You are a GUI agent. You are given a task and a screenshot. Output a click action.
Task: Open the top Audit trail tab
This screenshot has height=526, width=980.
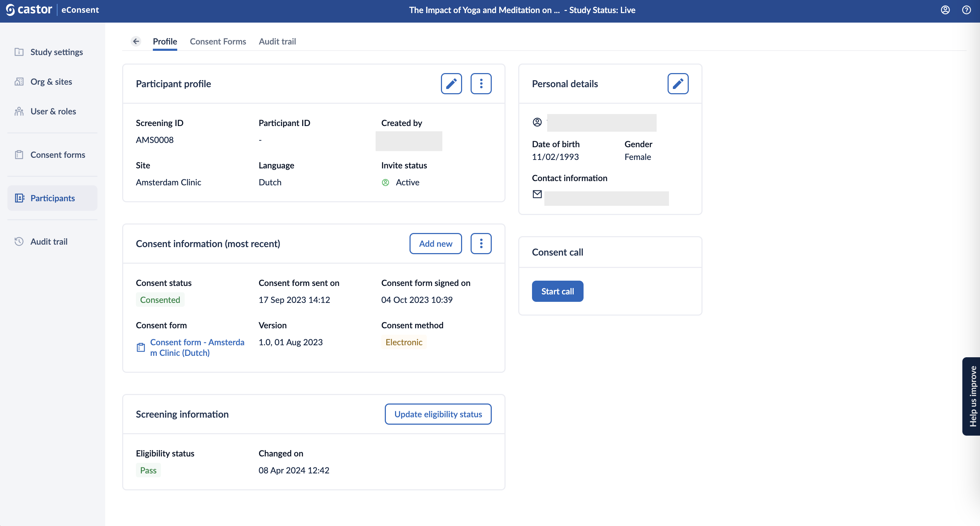click(x=277, y=41)
